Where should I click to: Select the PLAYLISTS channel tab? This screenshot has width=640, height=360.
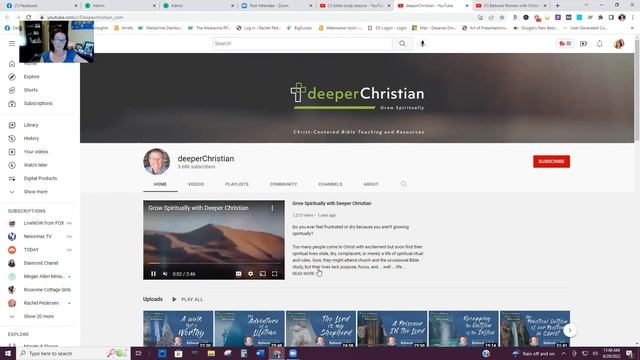(237, 184)
